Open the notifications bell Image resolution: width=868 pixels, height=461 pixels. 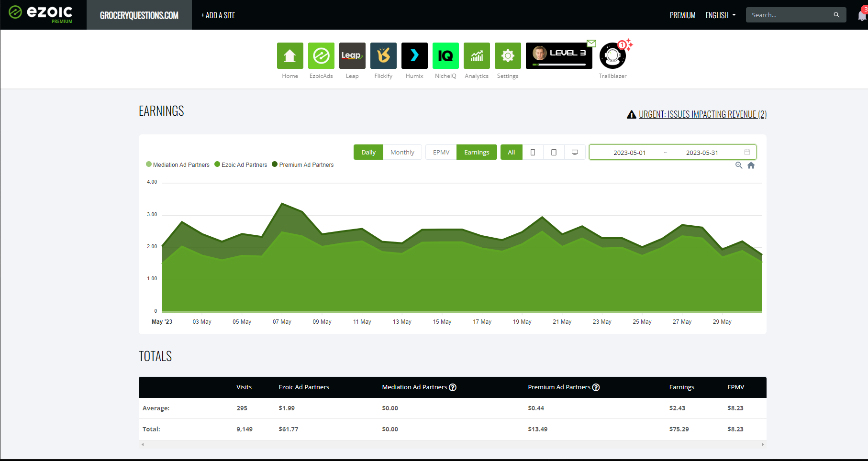pyautogui.click(x=862, y=15)
